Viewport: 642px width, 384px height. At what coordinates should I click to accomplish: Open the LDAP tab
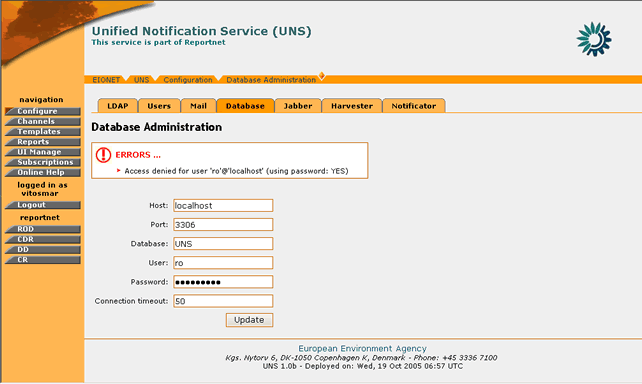118,106
